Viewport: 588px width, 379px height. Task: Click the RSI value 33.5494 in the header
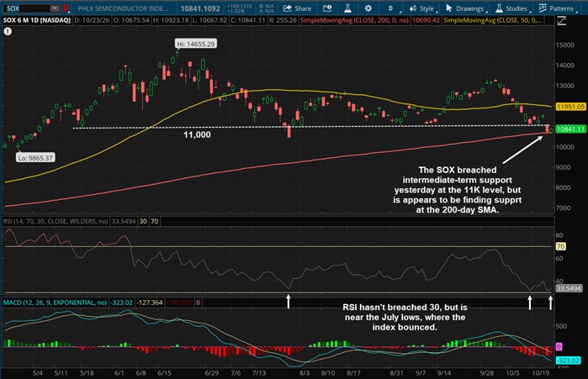click(x=124, y=221)
